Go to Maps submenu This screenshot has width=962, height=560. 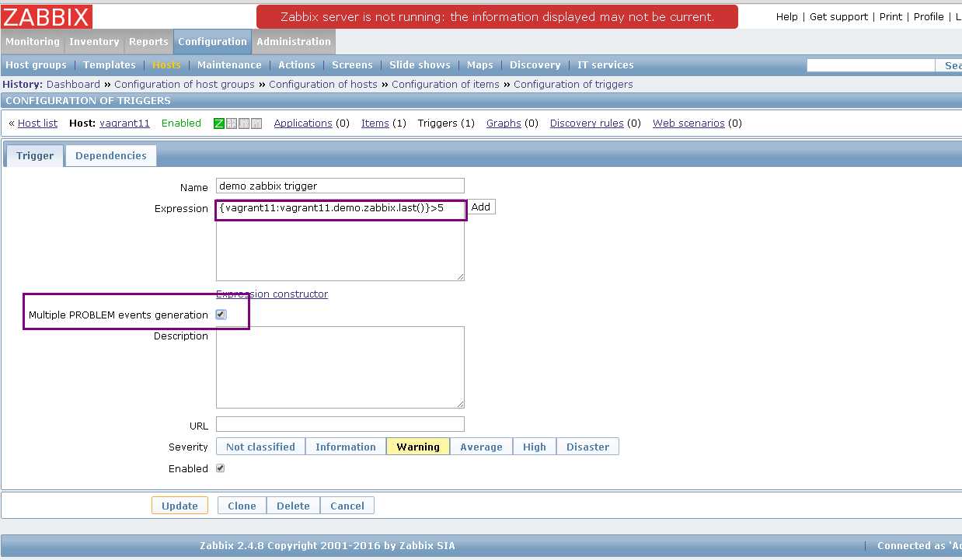(x=480, y=65)
